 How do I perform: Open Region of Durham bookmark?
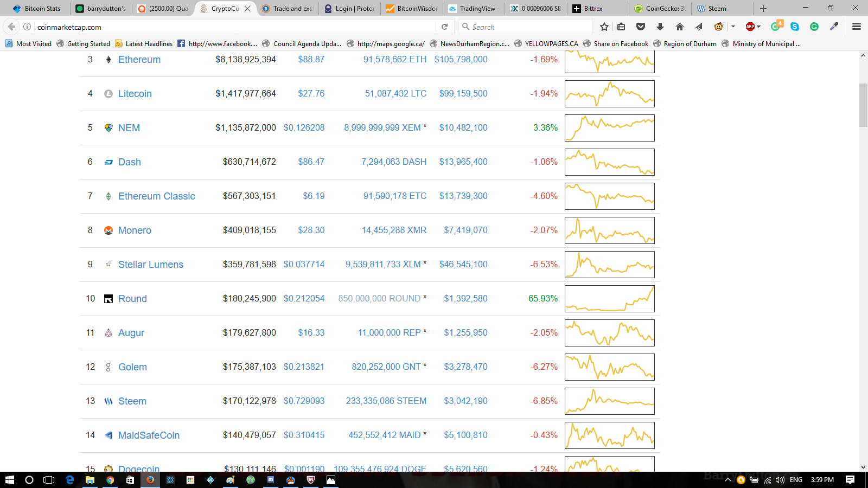[685, 44]
